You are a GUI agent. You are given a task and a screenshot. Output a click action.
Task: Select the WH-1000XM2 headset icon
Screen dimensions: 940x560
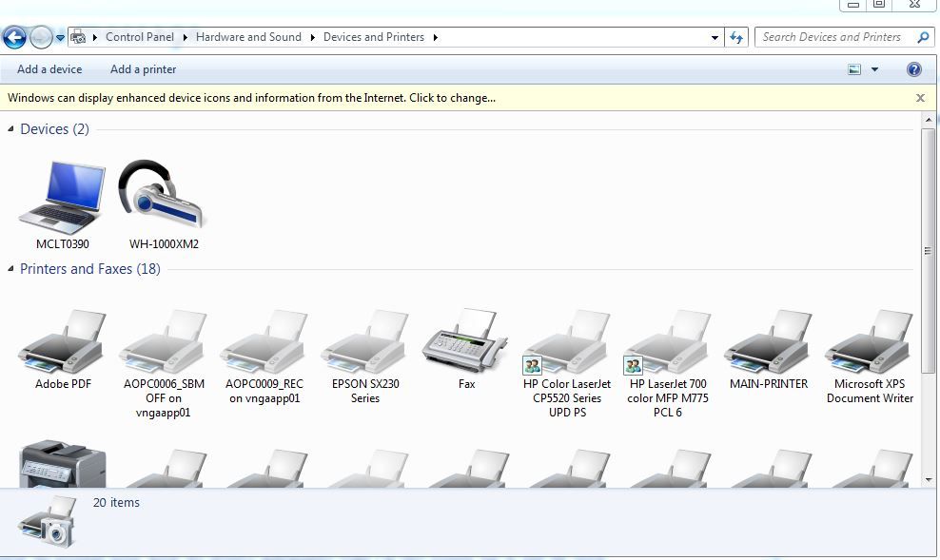163,198
